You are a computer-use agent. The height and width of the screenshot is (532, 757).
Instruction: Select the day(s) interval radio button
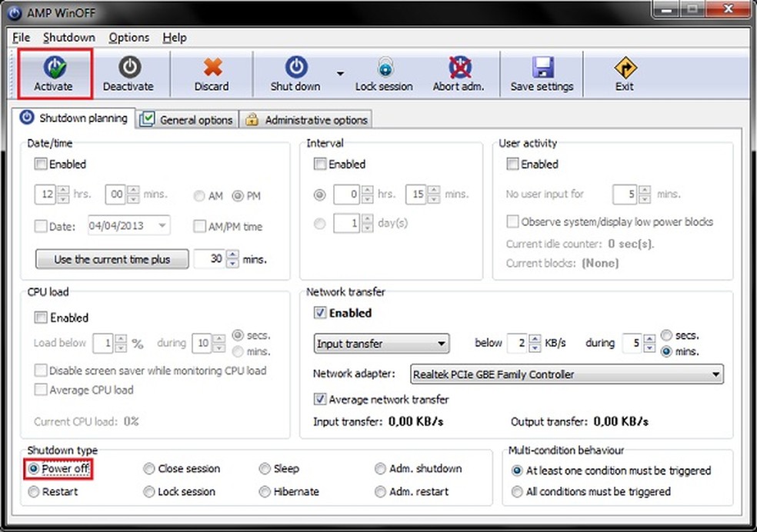(x=319, y=224)
